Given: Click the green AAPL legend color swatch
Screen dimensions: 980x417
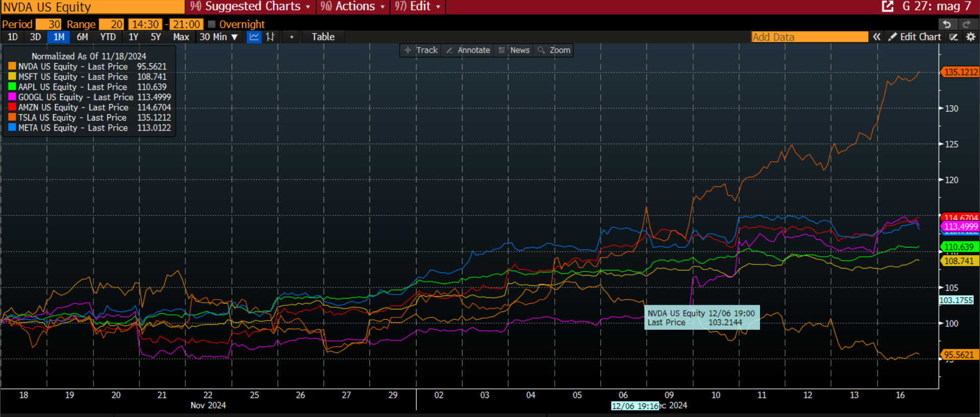Looking at the screenshot, I should click(x=12, y=87).
